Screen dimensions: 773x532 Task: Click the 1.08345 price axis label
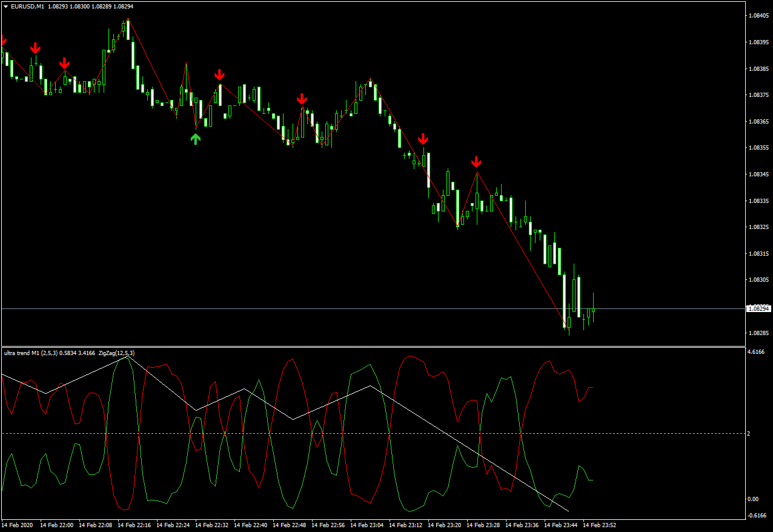tap(758, 175)
